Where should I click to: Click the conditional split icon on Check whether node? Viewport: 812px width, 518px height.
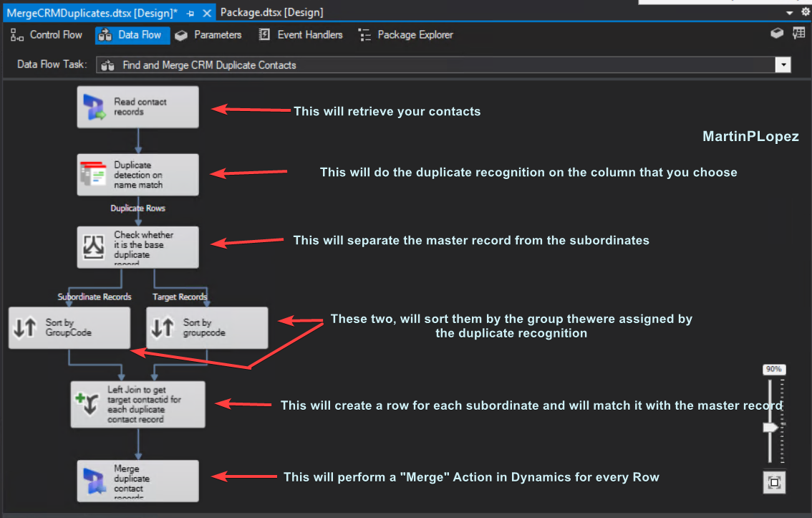click(95, 246)
